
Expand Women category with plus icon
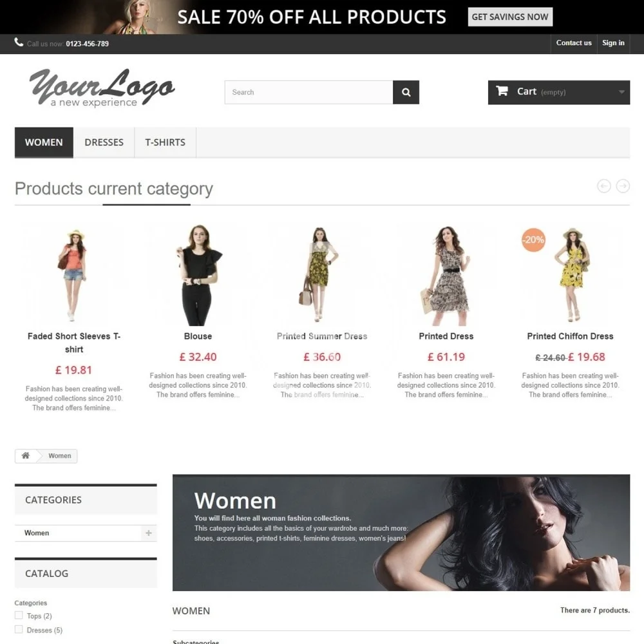[x=149, y=533]
